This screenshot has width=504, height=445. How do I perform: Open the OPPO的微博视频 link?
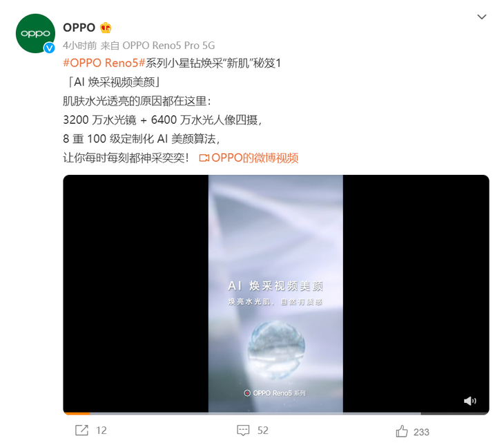pos(255,158)
